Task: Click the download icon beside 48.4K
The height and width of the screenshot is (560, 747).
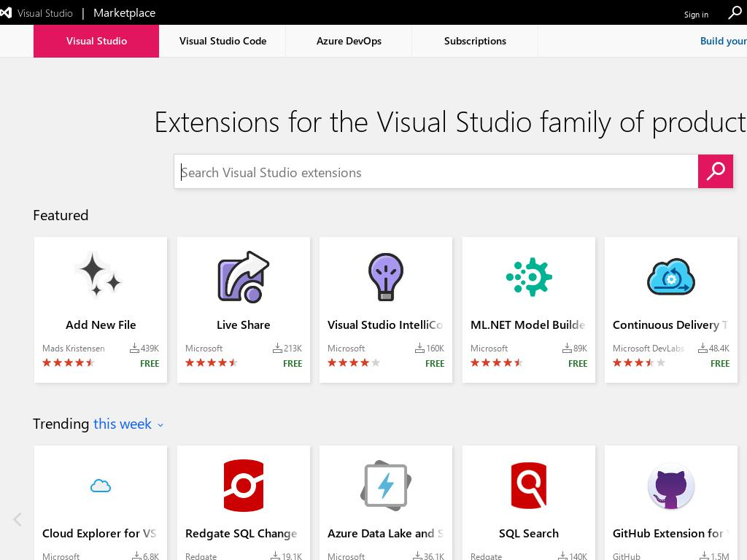Action: [x=703, y=348]
